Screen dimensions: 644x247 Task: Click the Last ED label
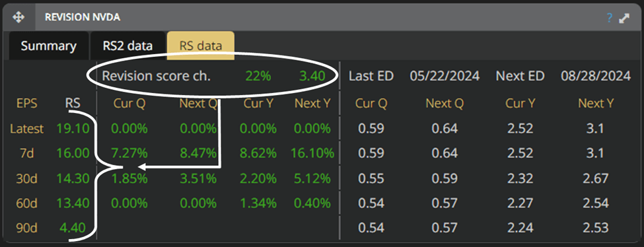point(371,76)
